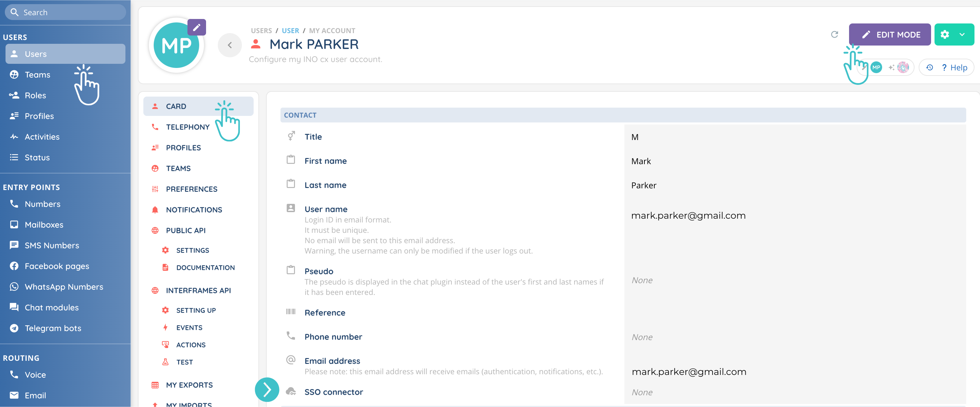The image size is (980, 407).
Task: Open Facebook pages entry
Action: [57, 266]
